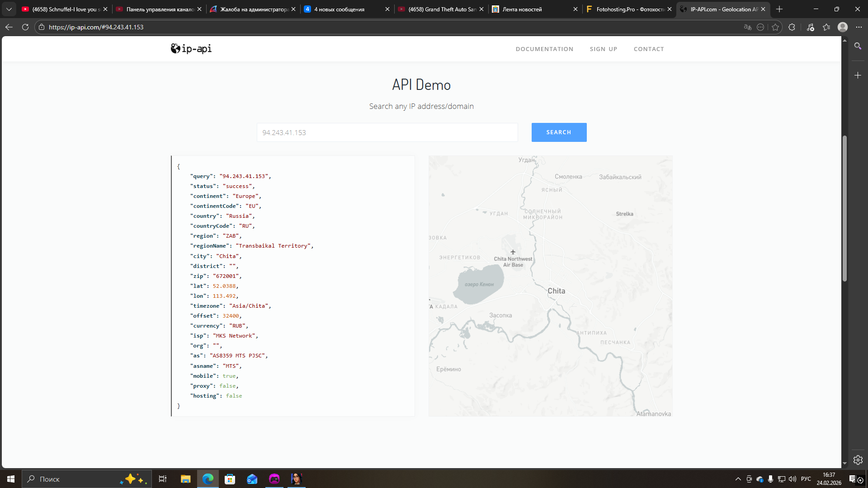Focus the IP address search field

(x=387, y=132)
